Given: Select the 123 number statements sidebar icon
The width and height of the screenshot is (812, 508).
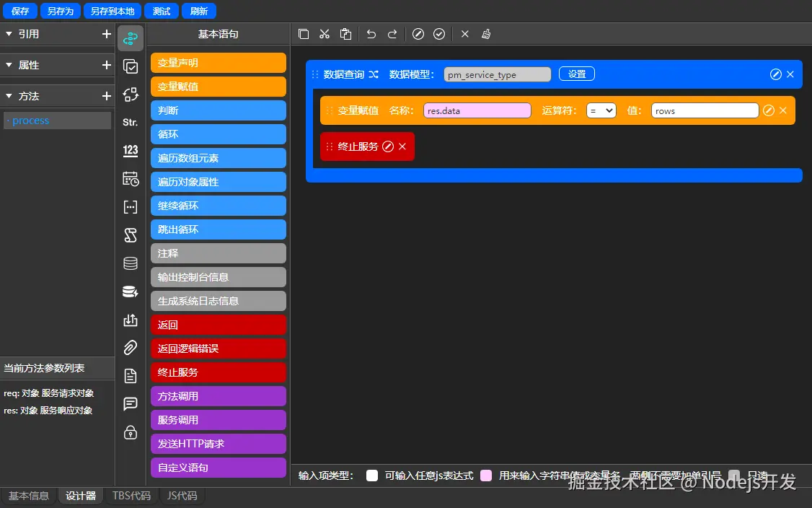Looking at the screenshot, I should [x=130, y=150].
